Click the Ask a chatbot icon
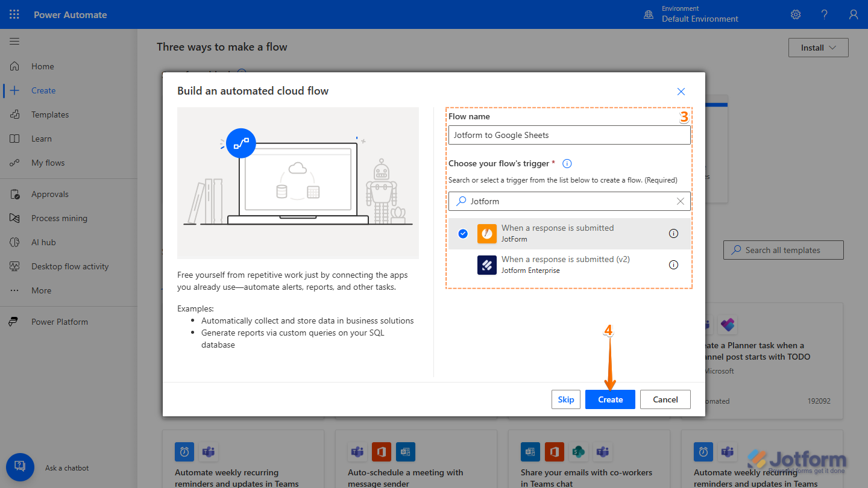The width and height of the screenshot is (868, 488). [x=20, y=467]
